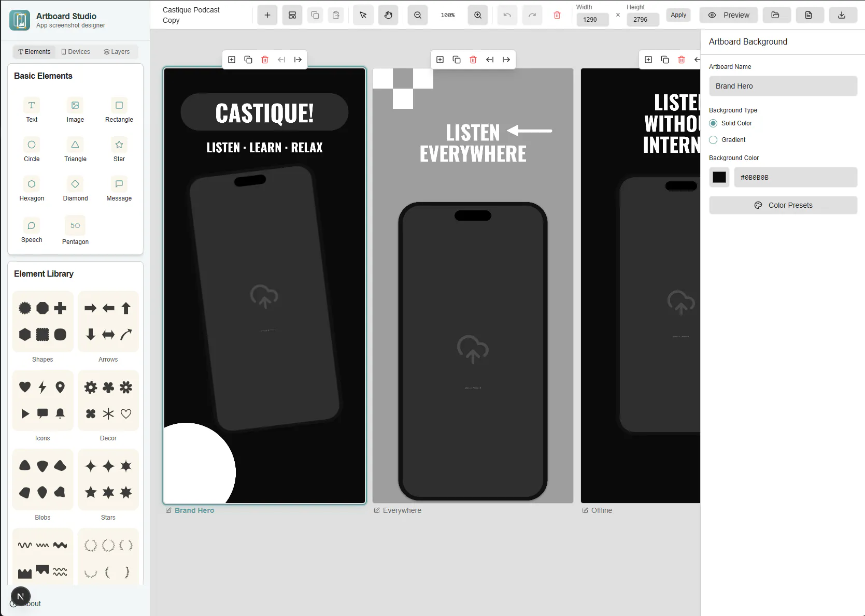865x616 pixels.
Task: Open Color Presets
Action: pos(783,205)
